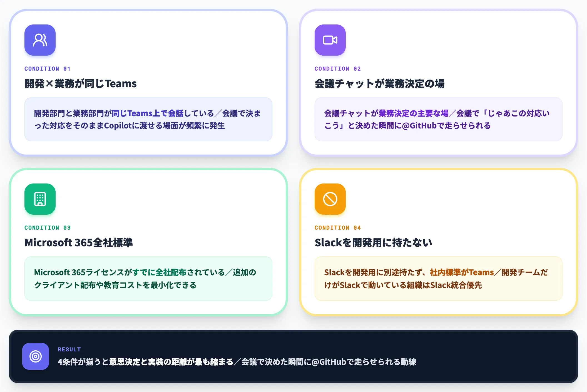Viewport: 587px width, 392px height.
Task: Click the heading 開発×業務が同じTeams
Action: [x=81, y=84]
